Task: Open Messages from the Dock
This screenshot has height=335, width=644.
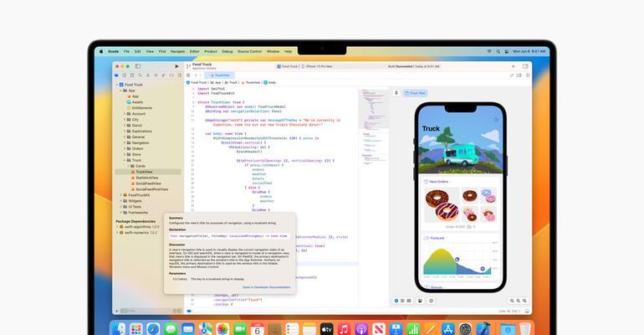Action: click(171, 329)
